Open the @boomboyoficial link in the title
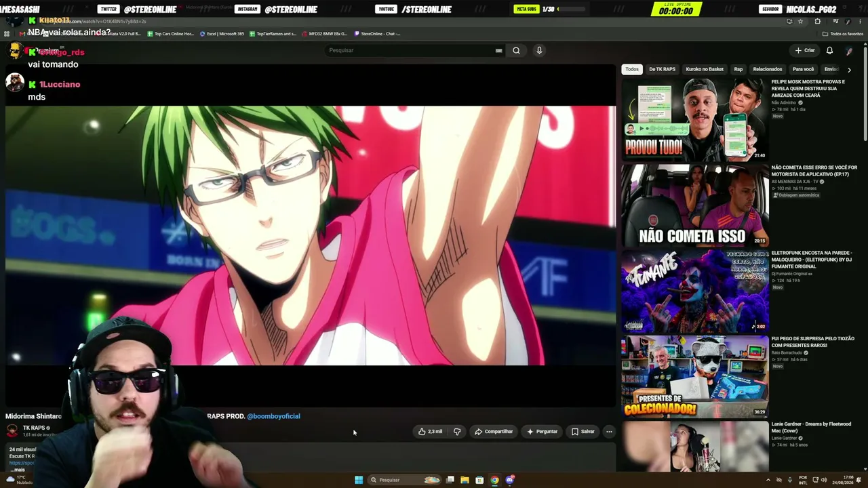Viewport: 868px width, 488px height. 273,416
